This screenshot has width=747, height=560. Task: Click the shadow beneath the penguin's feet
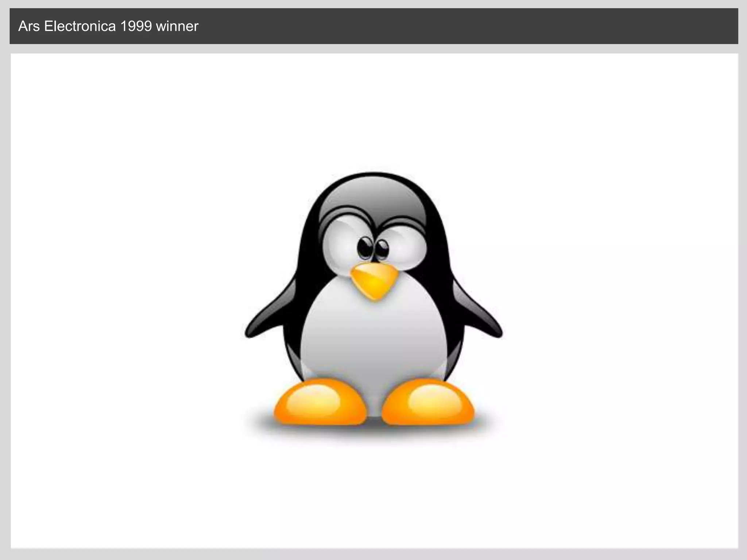[x=373, y=430]
